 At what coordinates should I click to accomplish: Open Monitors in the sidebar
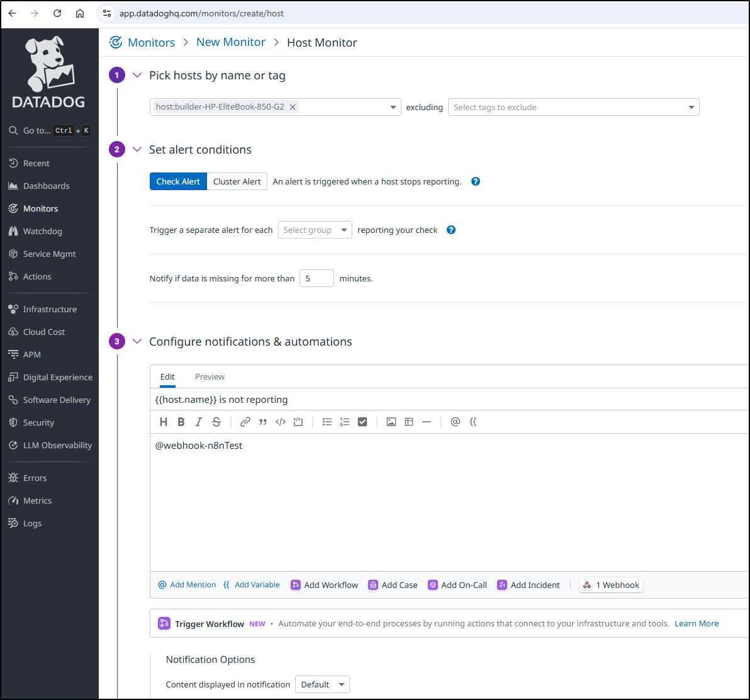(x=41, y=208)
